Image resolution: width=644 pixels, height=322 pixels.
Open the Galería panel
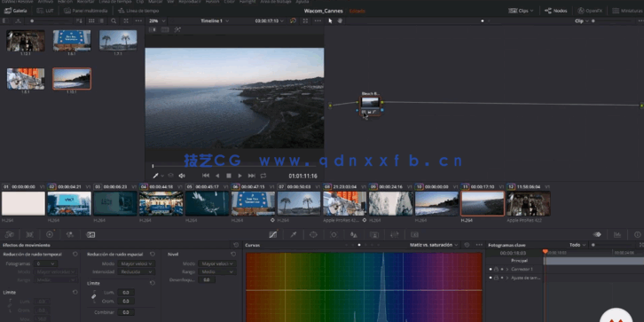click(x=15, y=11)
